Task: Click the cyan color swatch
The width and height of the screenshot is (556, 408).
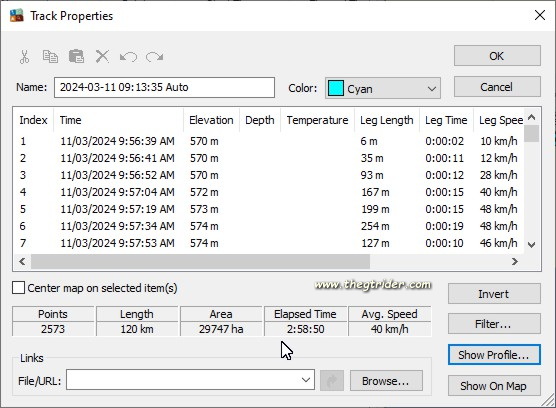Action: coord(336,88)
